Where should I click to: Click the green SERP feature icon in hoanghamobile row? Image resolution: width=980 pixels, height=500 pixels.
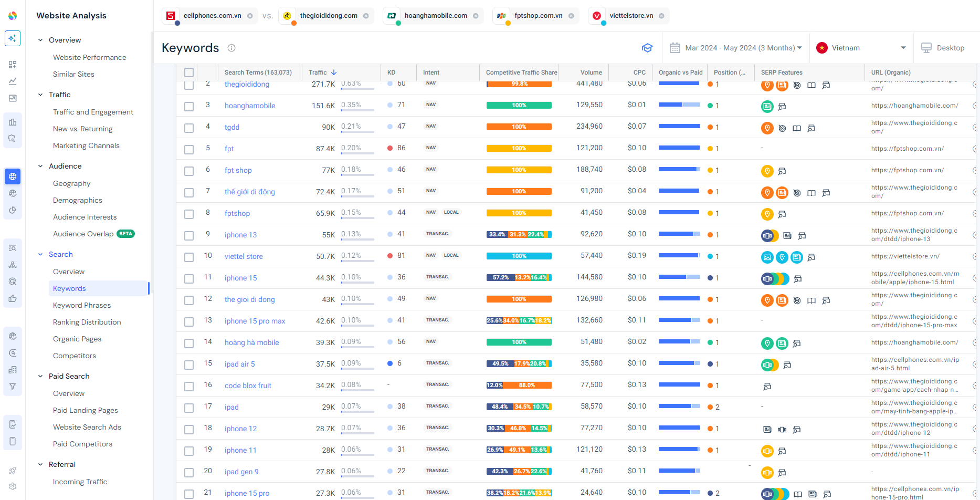767,106
